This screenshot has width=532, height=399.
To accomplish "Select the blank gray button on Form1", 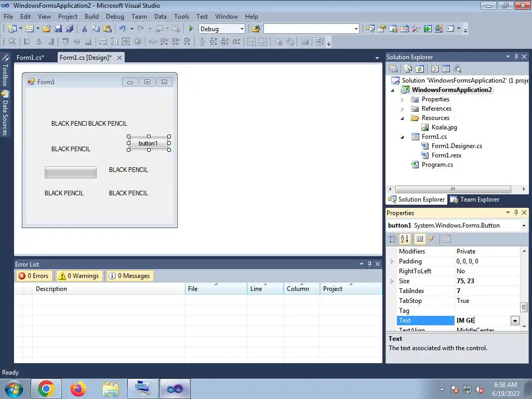I will point(71,172).
